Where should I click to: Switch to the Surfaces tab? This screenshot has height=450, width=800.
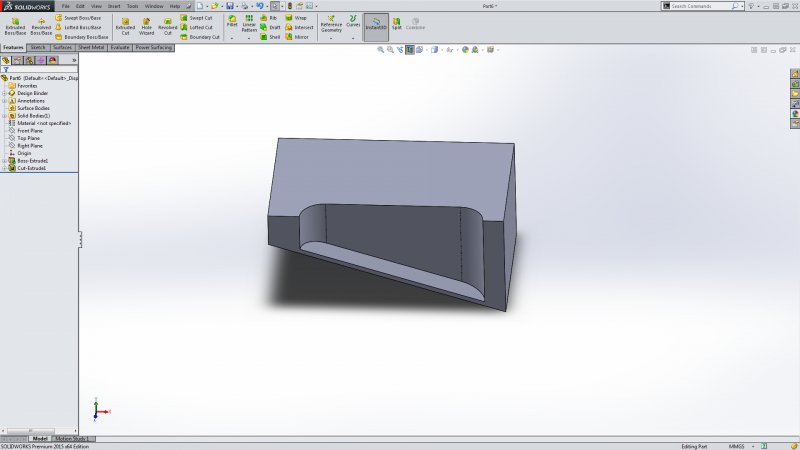coord(62,47)
